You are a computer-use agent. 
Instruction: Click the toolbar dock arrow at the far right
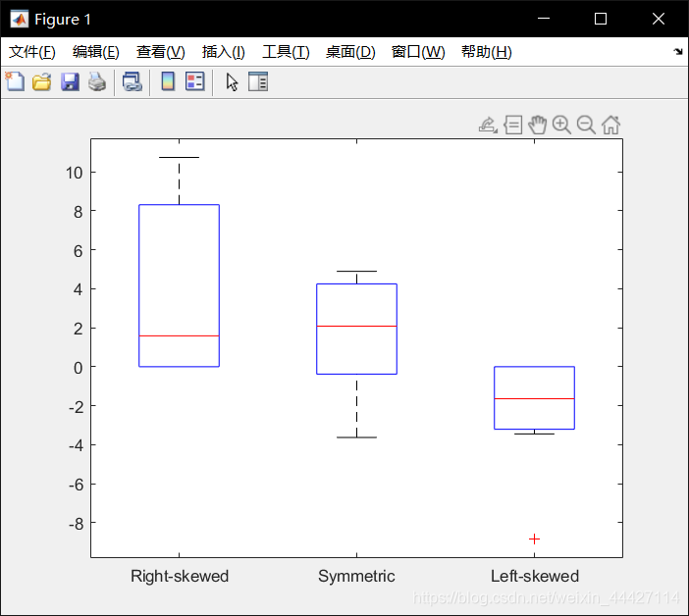coord(678,52)
